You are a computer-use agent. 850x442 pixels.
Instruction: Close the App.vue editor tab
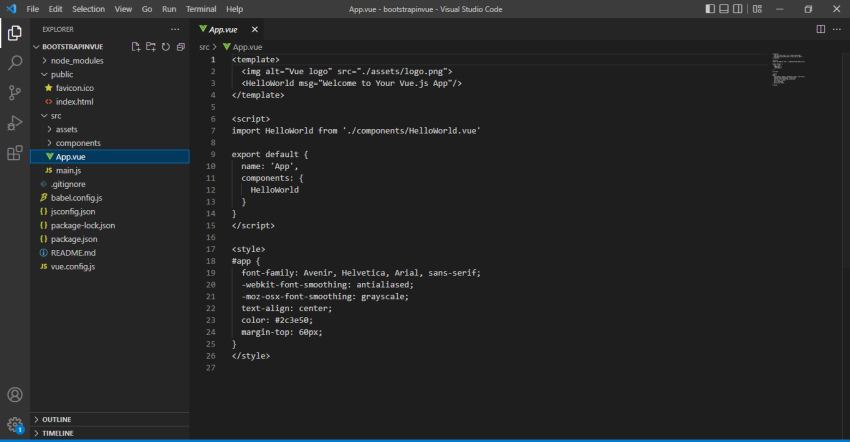[255, 29]
